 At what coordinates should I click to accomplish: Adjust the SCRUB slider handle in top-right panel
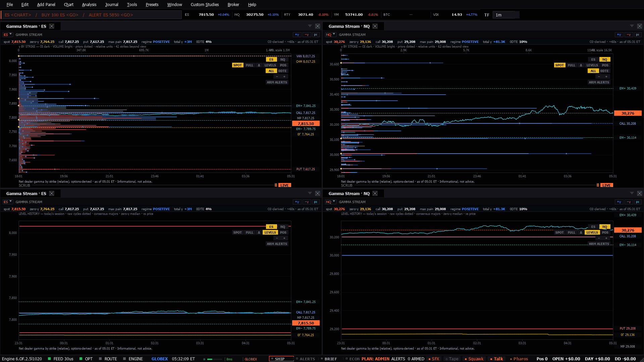pyautogui.click(x=598, y=185)
